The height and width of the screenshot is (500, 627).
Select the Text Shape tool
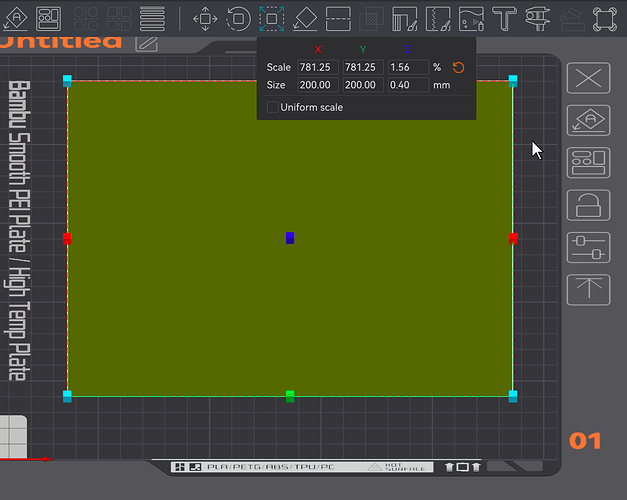point(504,19)
